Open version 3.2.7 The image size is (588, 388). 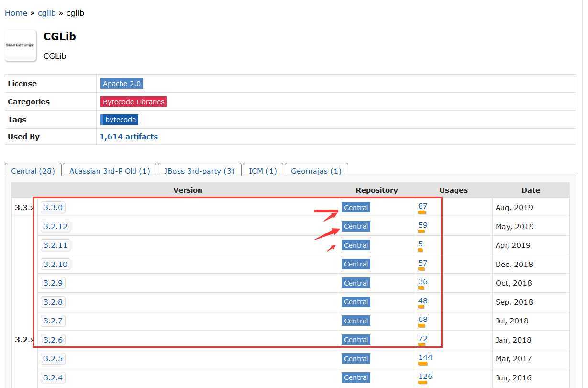click(53, 321)
